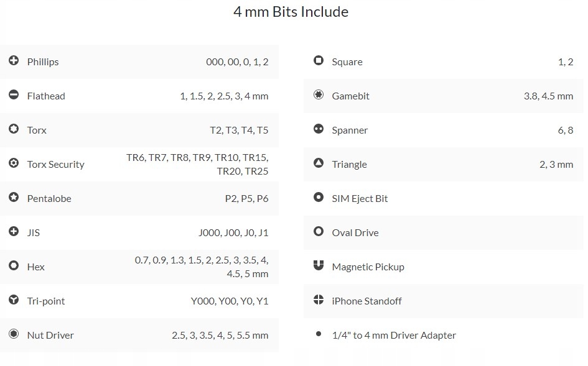This screenshot has width=588, height=366.
Task: Click the Triangle bit icon
Action: pyautogui.click(x=319, y=163)
